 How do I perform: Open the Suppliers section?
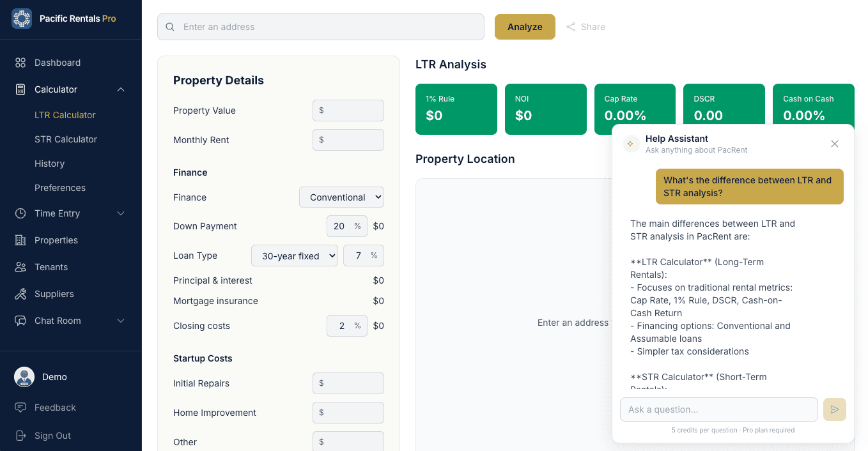pos(54,294)
